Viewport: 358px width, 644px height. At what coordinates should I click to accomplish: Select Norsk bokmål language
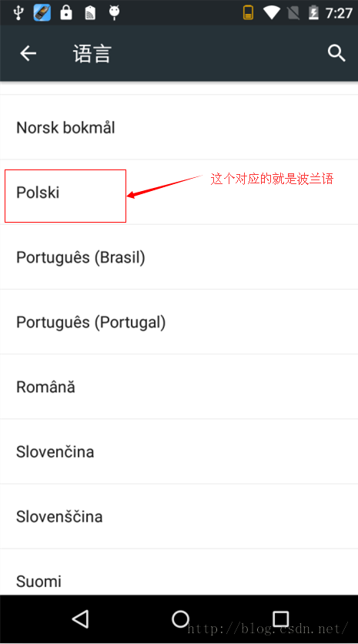[x=179, y=127]
